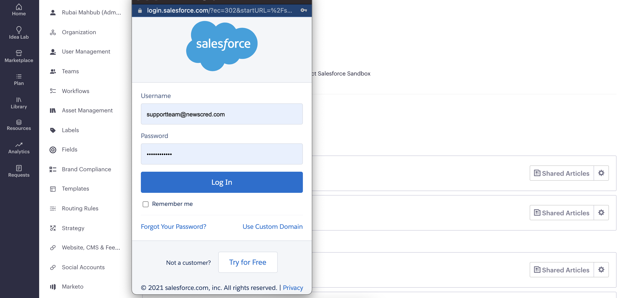Click the Log In button

coord(222,182)
